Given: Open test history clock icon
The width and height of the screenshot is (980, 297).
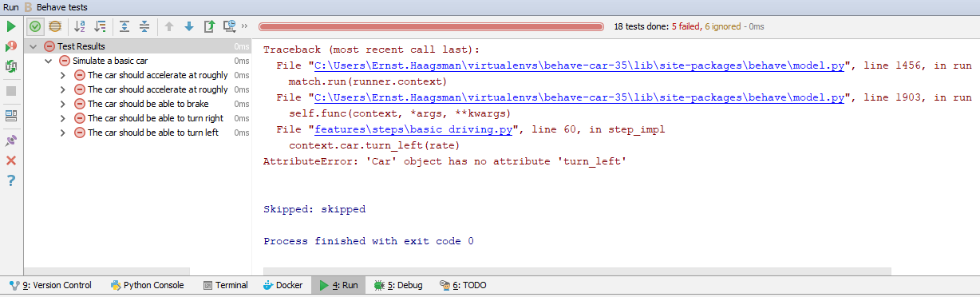Looking at the screenshot, I should pos(230,26).
